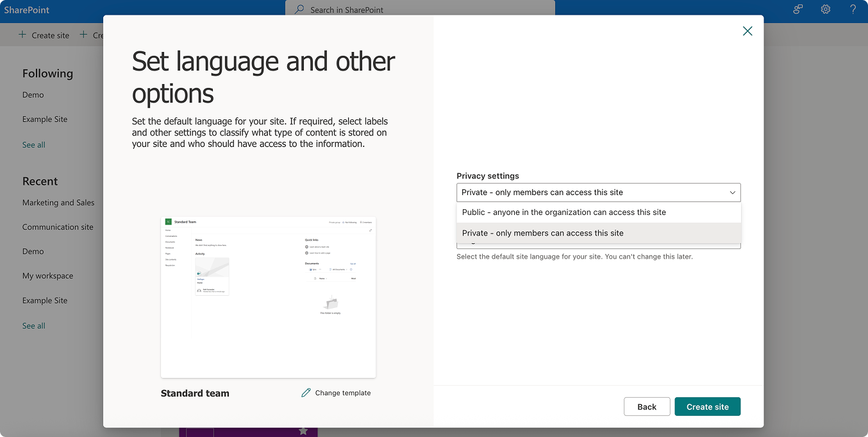Open Communication site from Recent list

point(58,227)
